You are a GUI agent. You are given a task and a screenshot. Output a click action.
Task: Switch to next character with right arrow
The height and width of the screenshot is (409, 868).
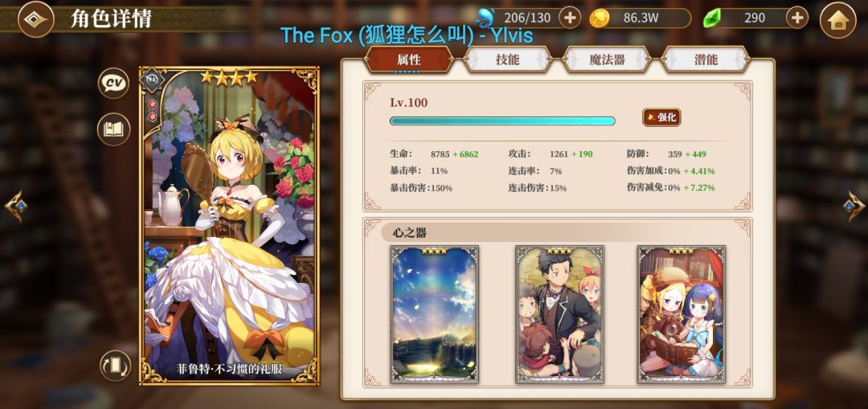click(x=854, y=206)
